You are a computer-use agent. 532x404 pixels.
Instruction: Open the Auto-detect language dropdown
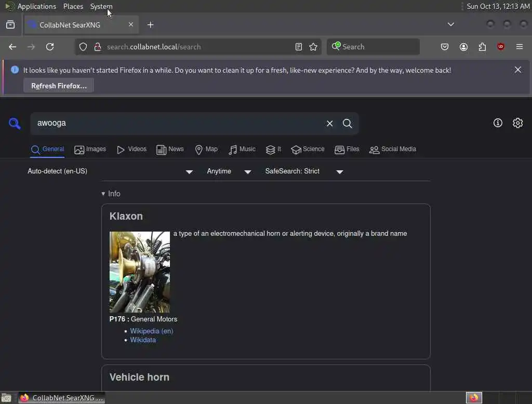pos(110,171)
